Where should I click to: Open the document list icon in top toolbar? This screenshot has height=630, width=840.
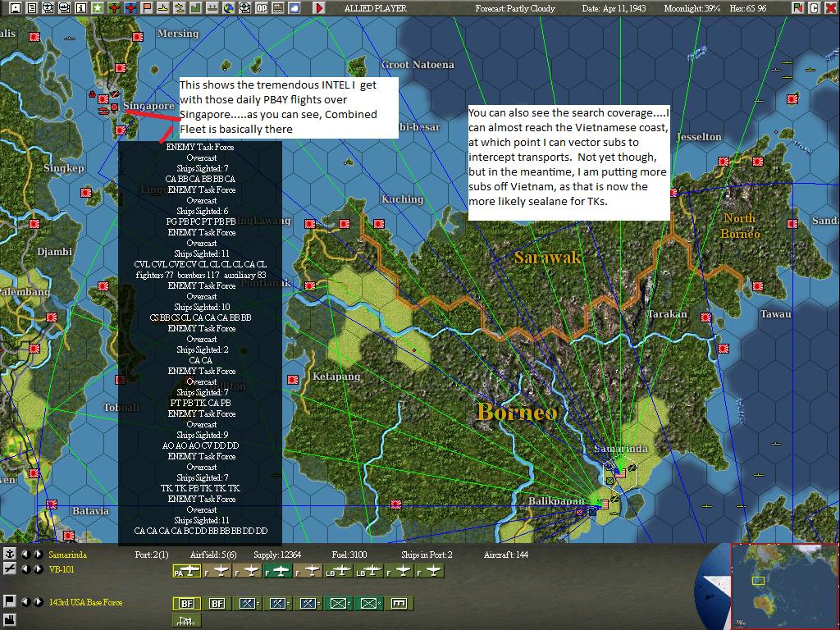pyautogui.click(x=32, y=8)
